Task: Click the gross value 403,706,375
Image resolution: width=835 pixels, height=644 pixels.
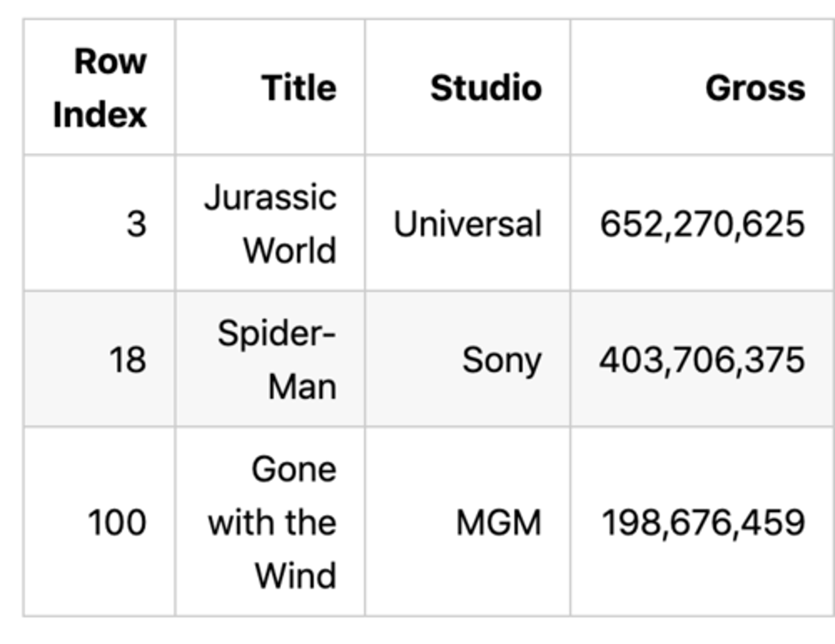Action: click(702, 359)
